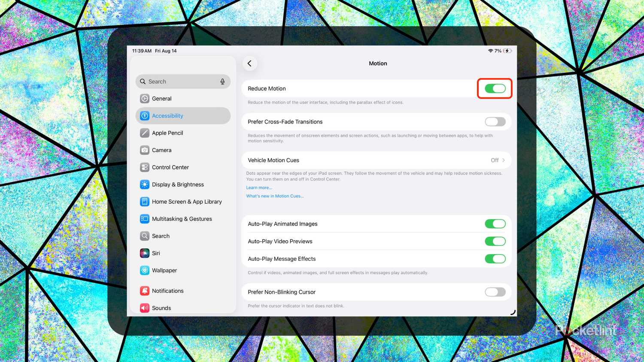Viewport: 644px width, 362px height.
Task: Disable Auto-Play Animated Images switch
Action: 495,224
